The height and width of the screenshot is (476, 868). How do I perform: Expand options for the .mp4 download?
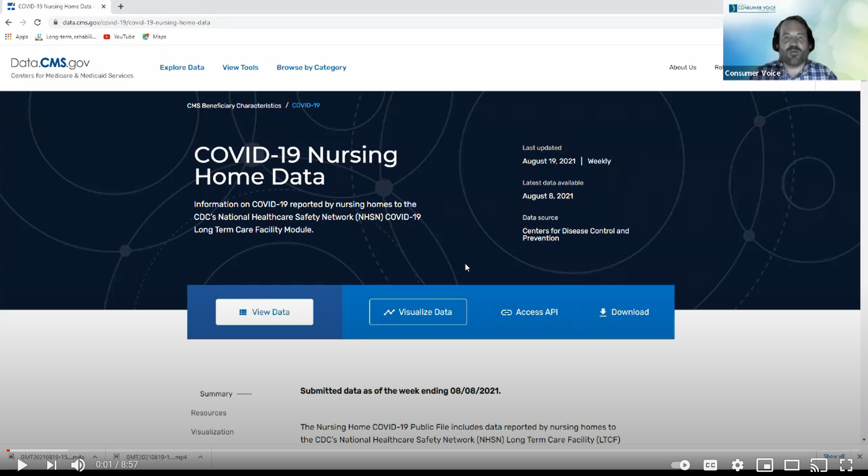pos(200,457)
